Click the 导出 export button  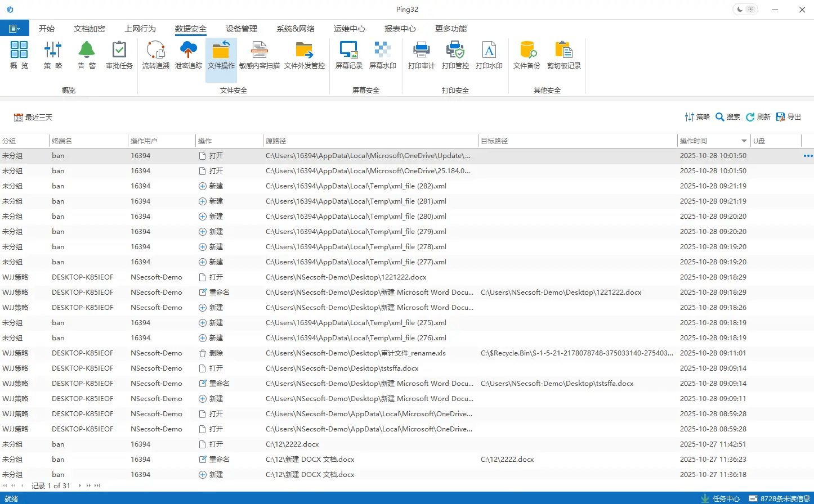[788, 117]
